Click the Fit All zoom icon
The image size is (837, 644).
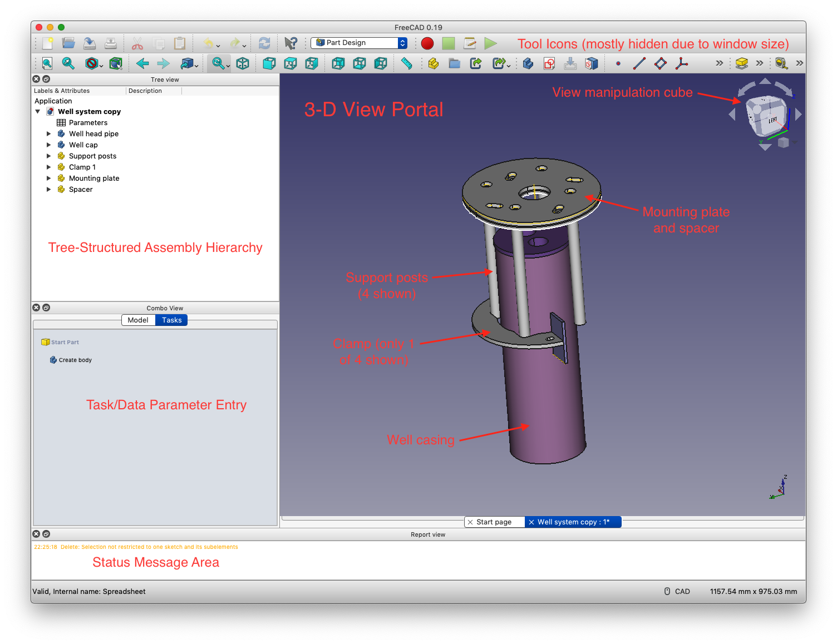tap(47, 63)
